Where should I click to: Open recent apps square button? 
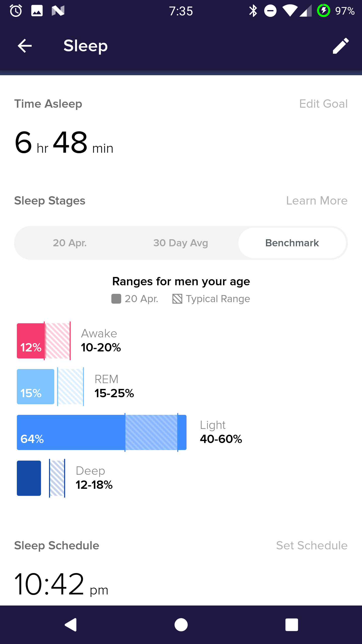coord(292,625)
